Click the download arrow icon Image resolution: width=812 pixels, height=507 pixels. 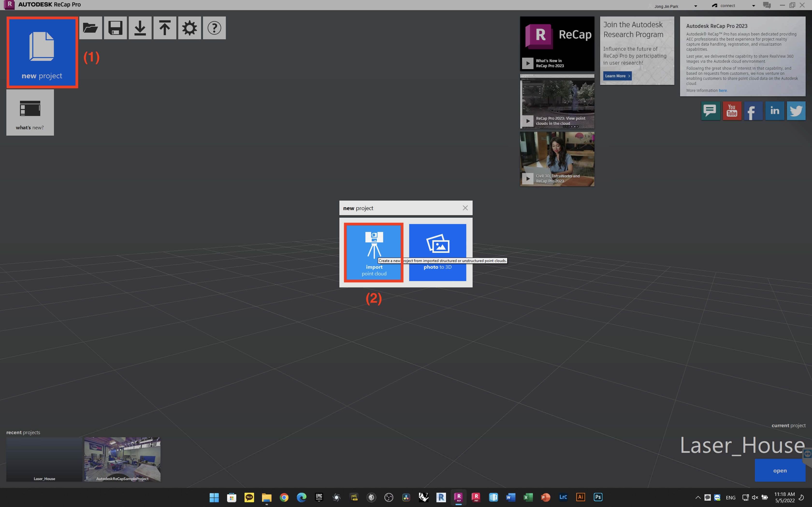tap(140, 28)
